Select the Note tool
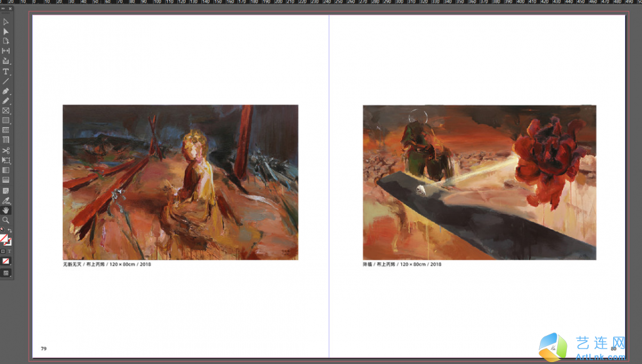This screenshot has height=364, width=642. [x=6, y=191]
